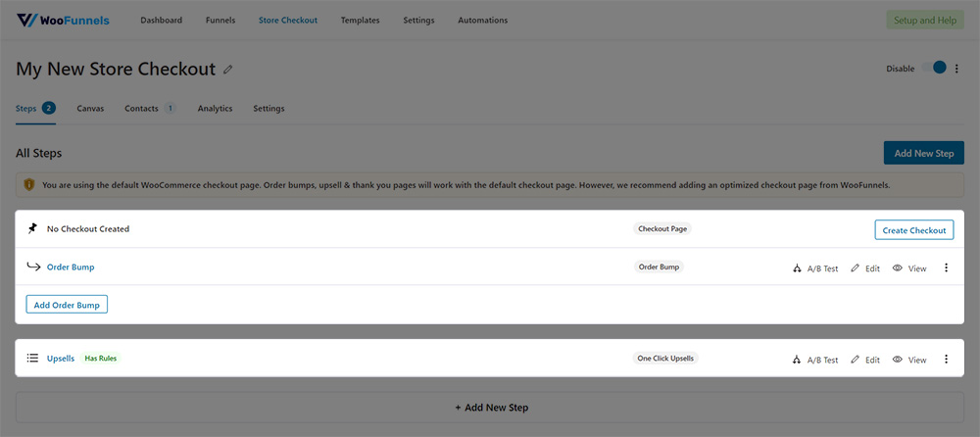Click the One Click Upsells tag
Screen dimensions: 980x437
click(x=665, y=359)
